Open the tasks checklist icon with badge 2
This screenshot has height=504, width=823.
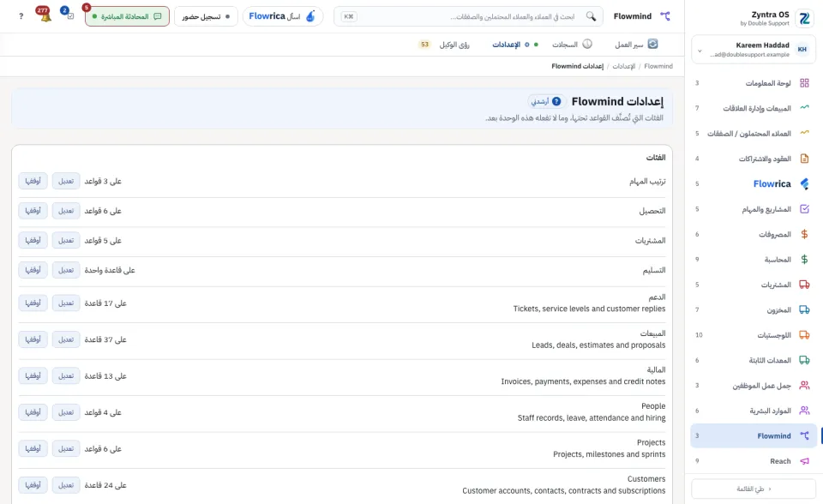[x=69, y=15]
